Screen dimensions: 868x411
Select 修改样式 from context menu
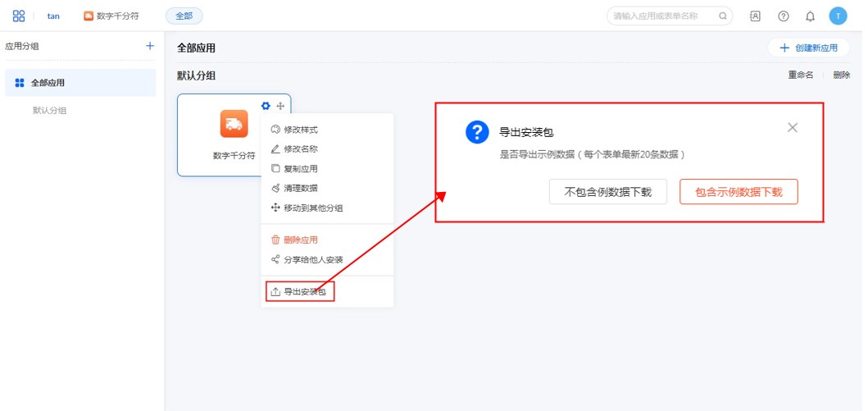[x=300, y=130]
